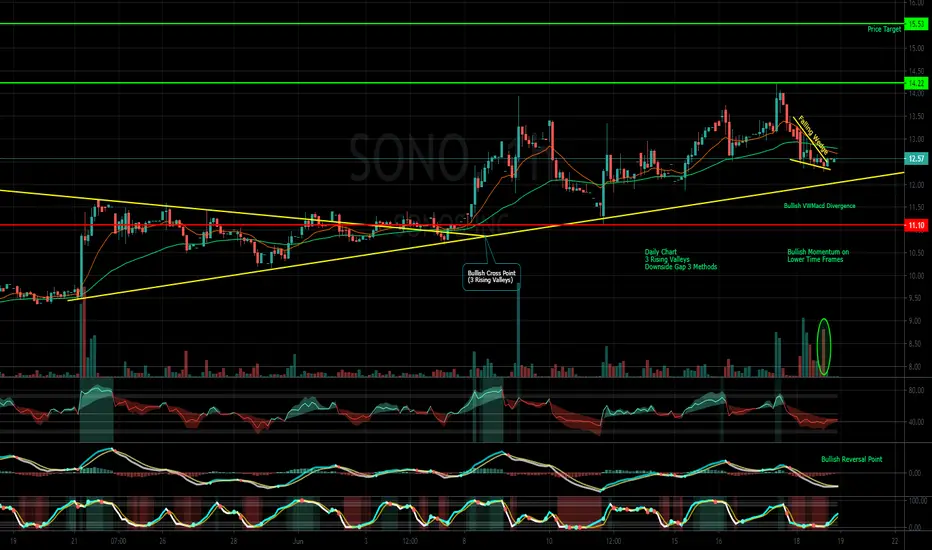Image resolution: width=932 pixels, height=550 pixels.
Task: Click the 8.00 price scale value
Action: [x=916, y=367]
